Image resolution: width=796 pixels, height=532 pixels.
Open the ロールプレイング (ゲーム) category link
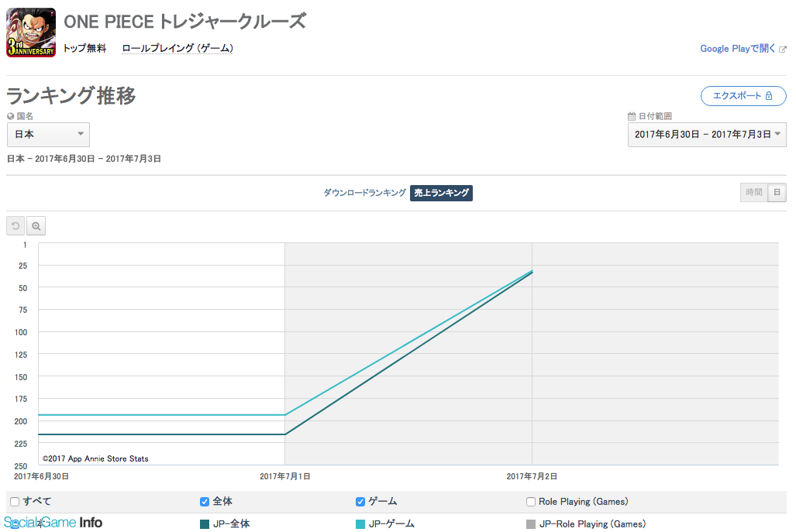coord(177,48)
